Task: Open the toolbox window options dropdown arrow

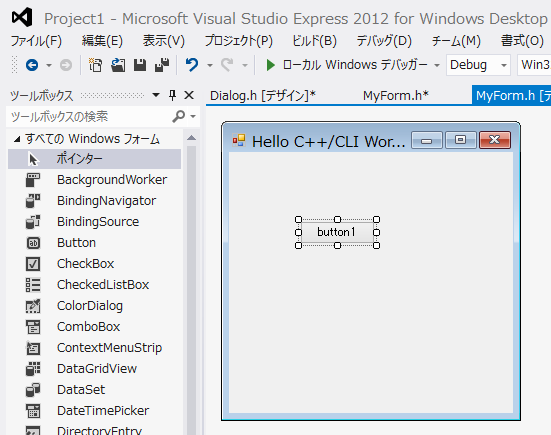Action: click(x=156, y=95)
